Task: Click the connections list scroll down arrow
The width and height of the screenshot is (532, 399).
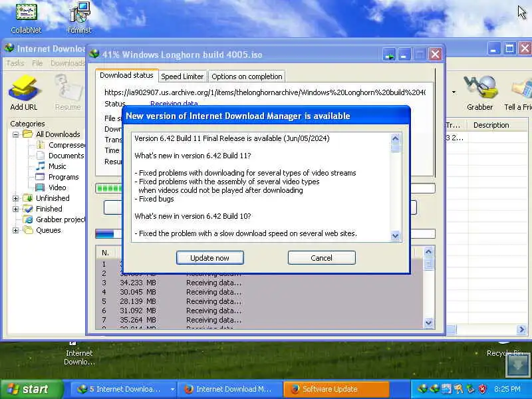Action: pos(428,323)
